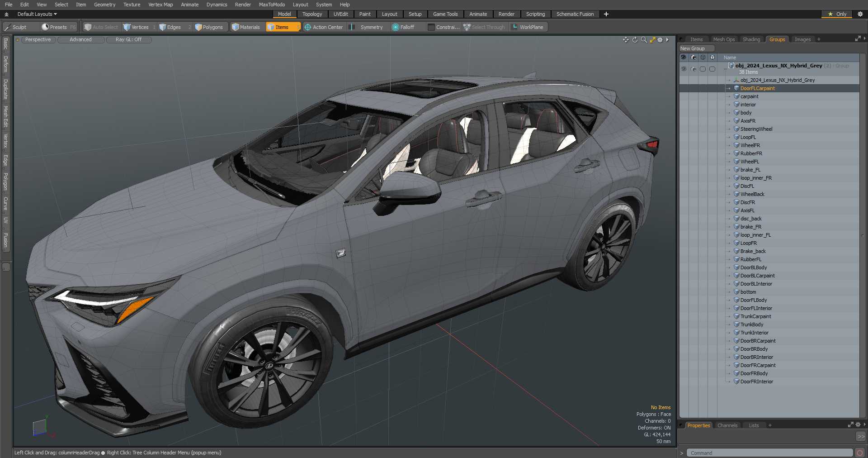Viewport: 868px width, 458px height.
Task: Add a new tab beside Lists
Action: pyautogui.click(x=770, y=425)
